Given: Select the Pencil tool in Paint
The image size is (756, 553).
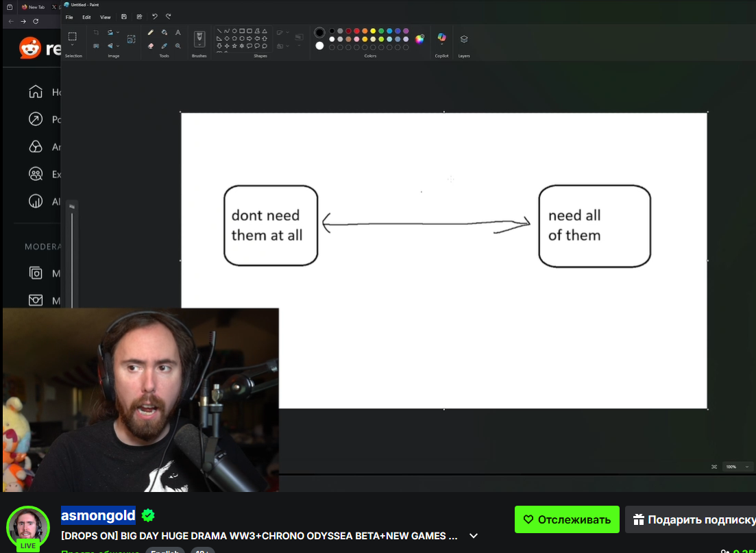Looking at the screenshot, I should pos(150,32).
